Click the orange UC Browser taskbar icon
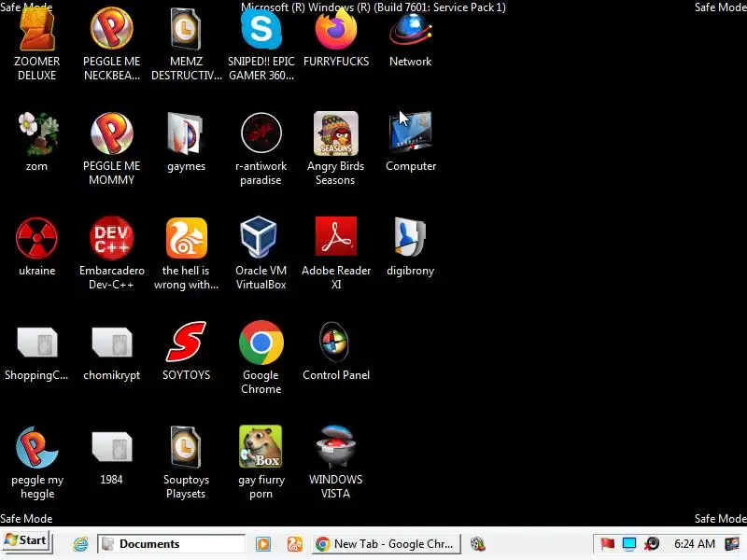 (294, 544)
